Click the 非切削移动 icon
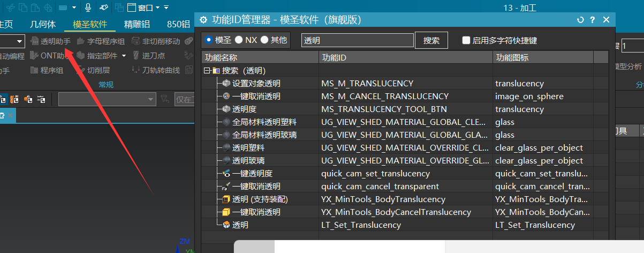The width and height of the screenshot is (644, 253). pos(136,41)
